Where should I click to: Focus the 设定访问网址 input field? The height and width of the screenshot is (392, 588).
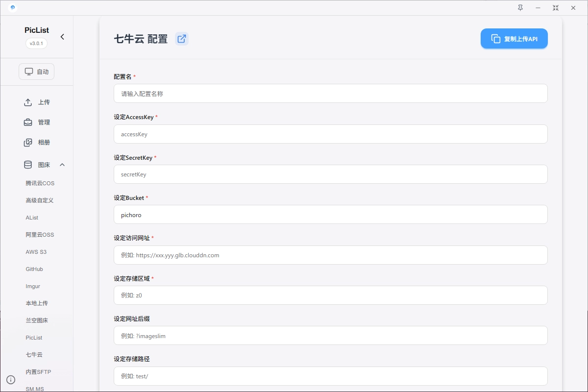[331, 255]
